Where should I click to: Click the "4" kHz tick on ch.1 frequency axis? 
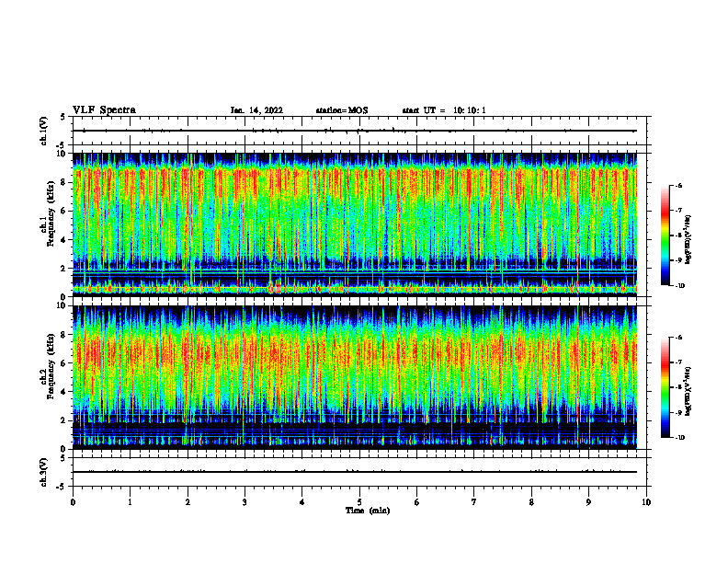click(63, 240)
